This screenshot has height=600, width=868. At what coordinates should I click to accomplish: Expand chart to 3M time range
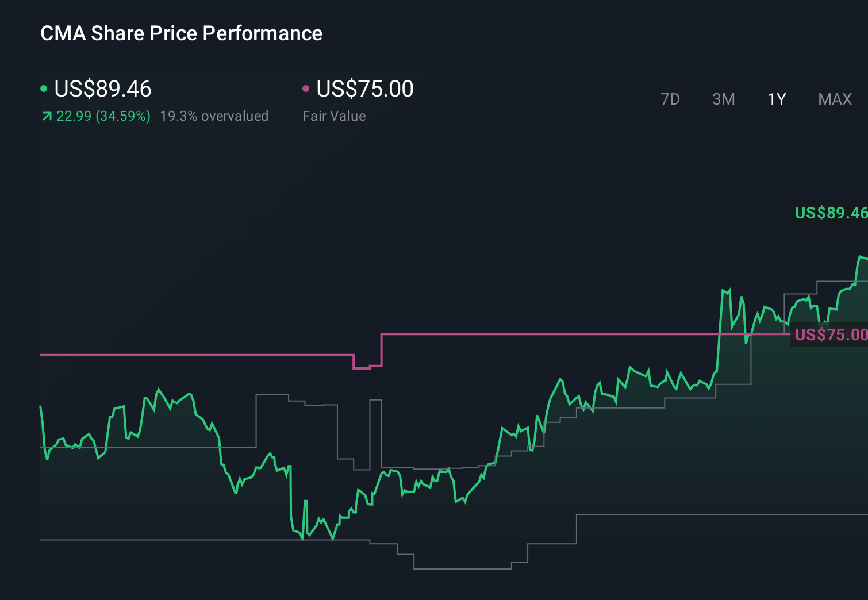pyautogui.click(x=723, y=99)
